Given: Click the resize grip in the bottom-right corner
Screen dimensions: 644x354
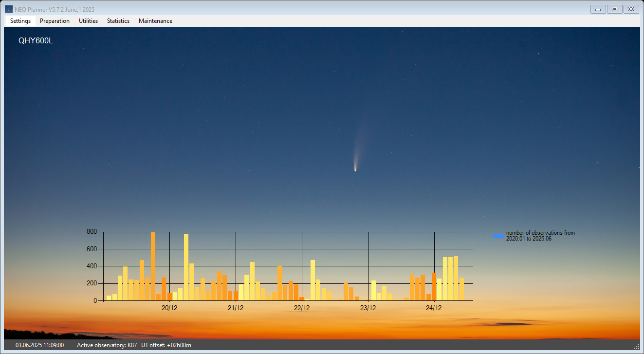Looking at the screenshot, I should (637, 346).
